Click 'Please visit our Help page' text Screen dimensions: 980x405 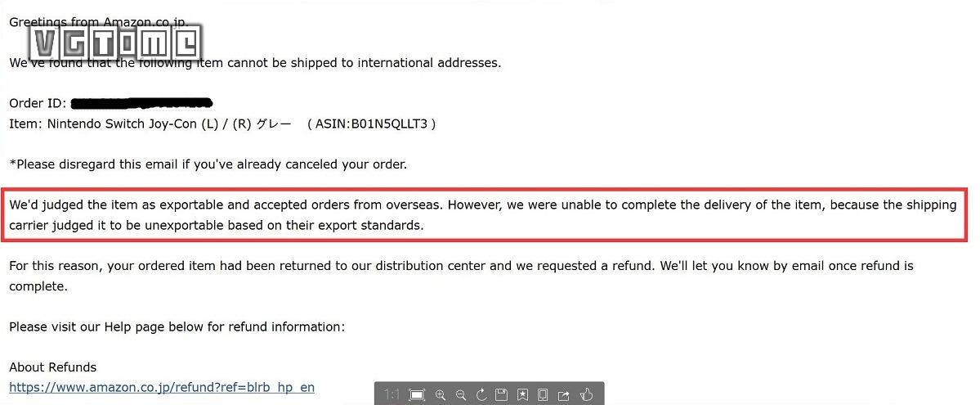coord(177,326)
